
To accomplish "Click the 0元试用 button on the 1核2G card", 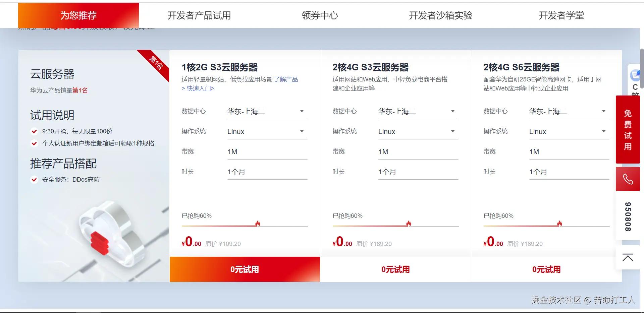I will [x=245, y=269].
